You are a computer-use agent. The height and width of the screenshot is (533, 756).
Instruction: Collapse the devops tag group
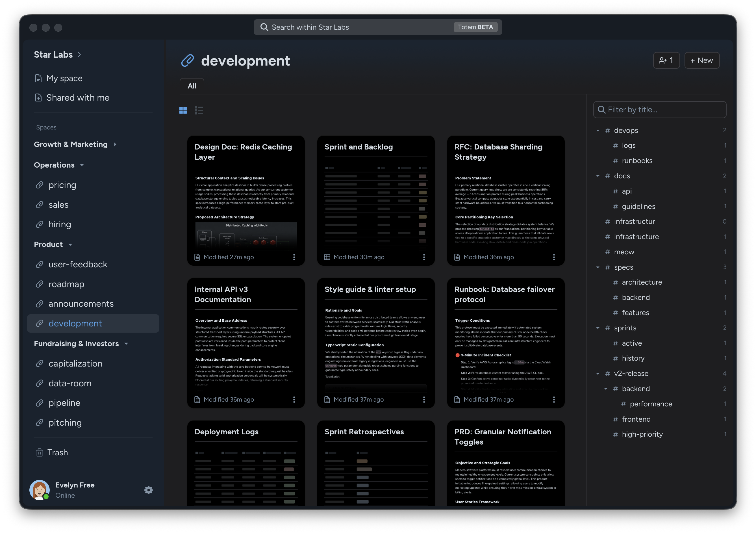598,131
